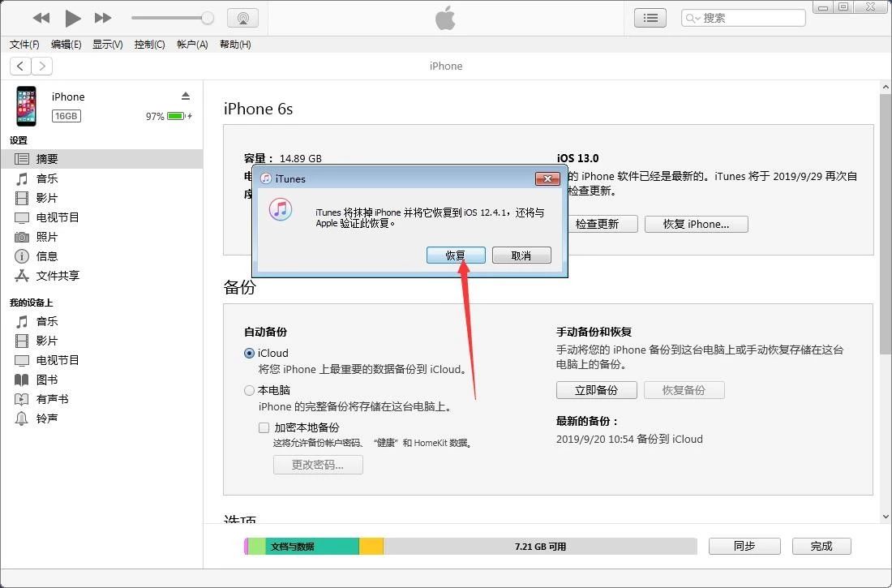Click the 电视节目 screen icon under 设置
892x588 pixels.
tap(22, 217)
